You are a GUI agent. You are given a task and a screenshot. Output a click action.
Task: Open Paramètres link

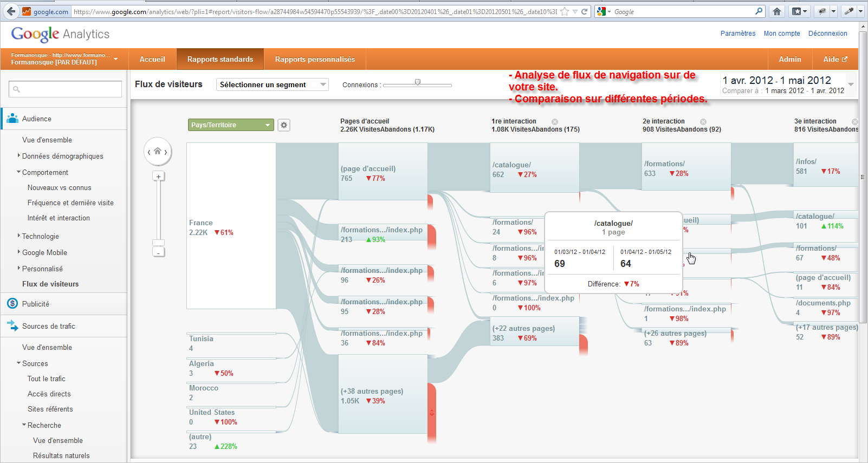tap(738, 34)
